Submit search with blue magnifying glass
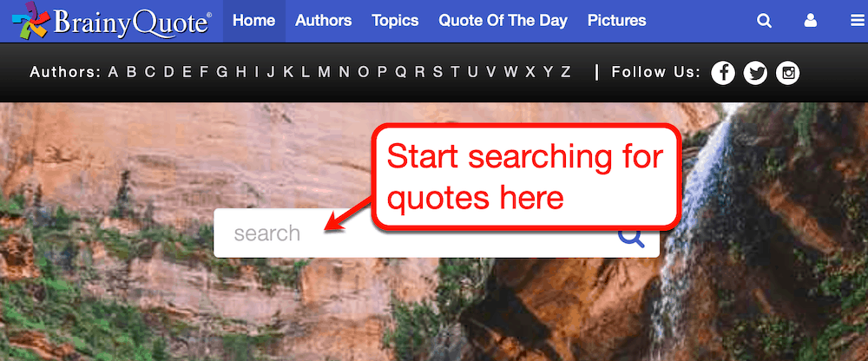Viewport: 868px width, 361px height. 631,236
